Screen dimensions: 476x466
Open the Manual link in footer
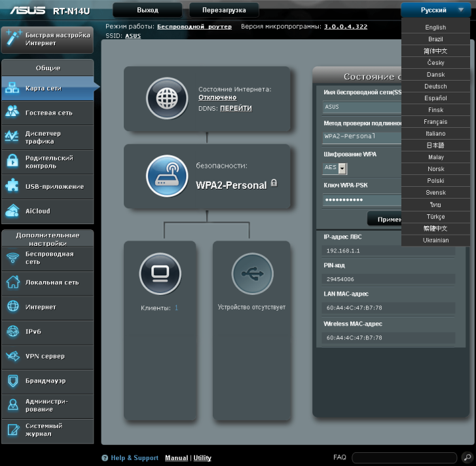pyautogui.click(x=176, y=457)
